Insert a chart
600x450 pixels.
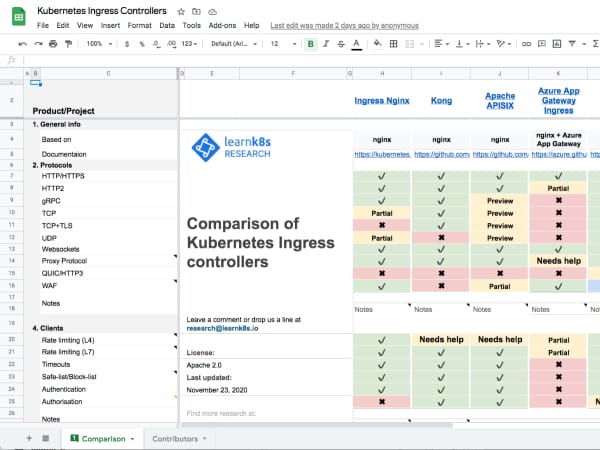[x=557, y=44]
